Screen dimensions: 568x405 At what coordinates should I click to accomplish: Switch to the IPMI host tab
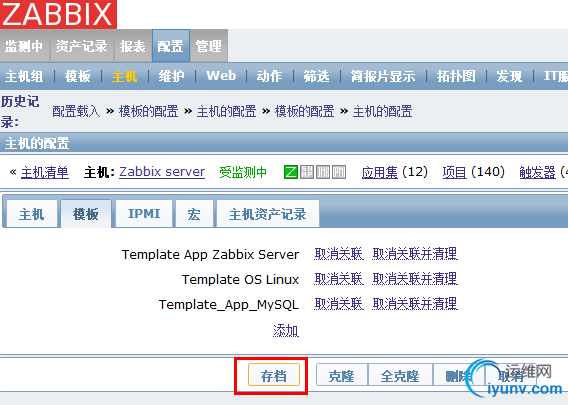tap(144, 214)
